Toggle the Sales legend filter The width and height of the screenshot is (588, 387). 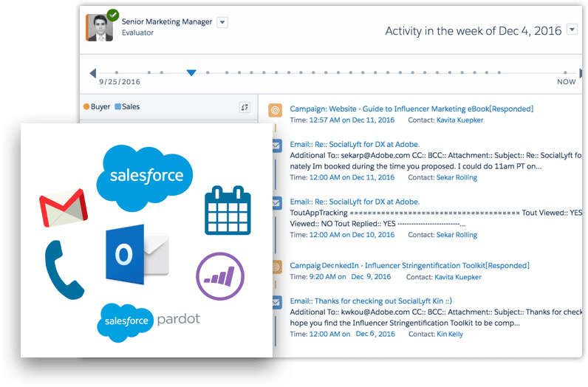point(127,107)
